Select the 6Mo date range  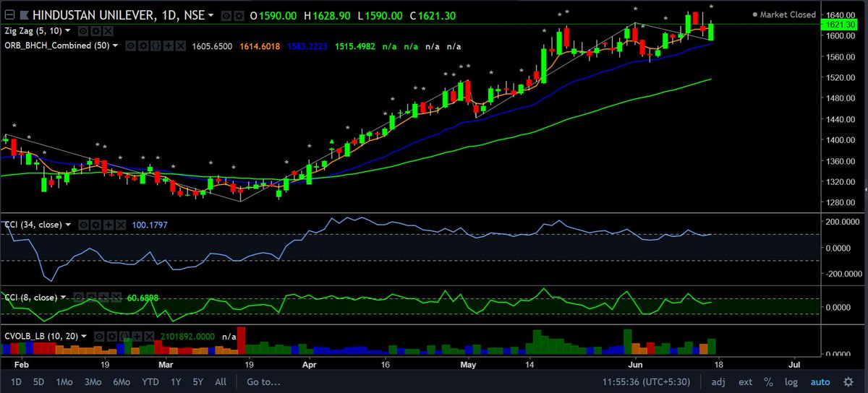pyautogui.click(x=122, y=382)
